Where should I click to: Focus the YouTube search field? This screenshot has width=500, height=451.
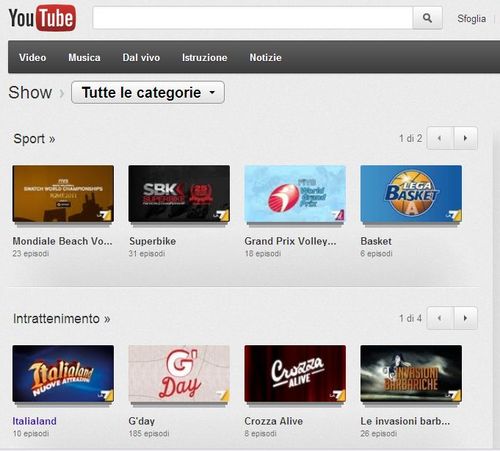click(x=253, y=18)
